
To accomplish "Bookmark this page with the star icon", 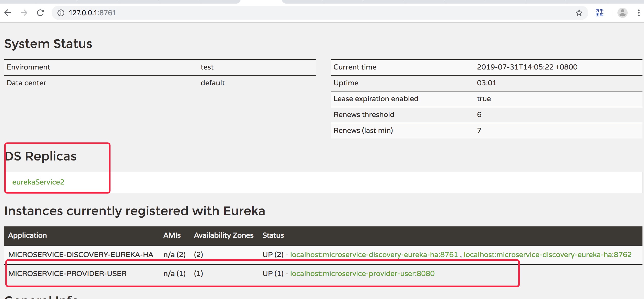I will click(579, 13).
